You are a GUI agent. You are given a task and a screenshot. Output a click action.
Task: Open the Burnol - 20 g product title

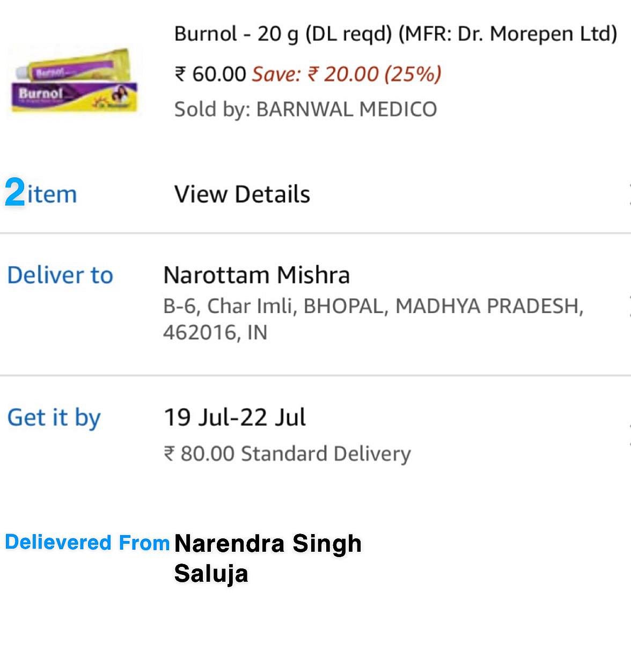tap(236, 34)
